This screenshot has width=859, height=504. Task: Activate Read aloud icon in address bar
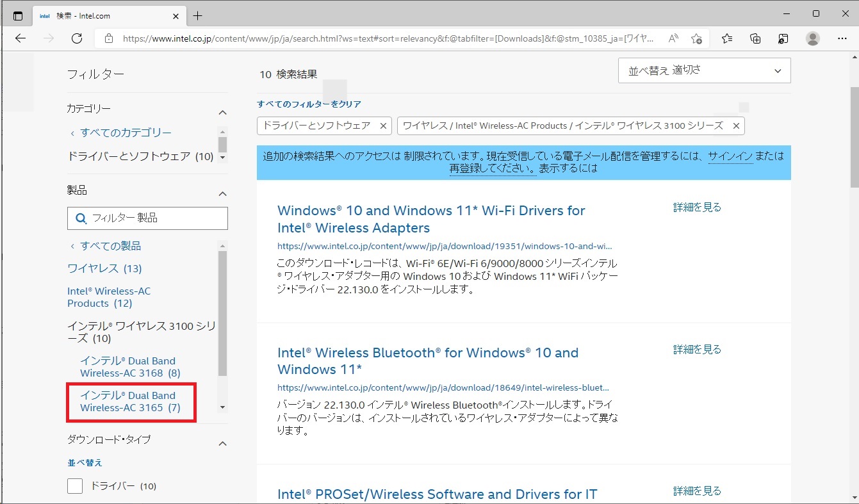tap(673, 38)
